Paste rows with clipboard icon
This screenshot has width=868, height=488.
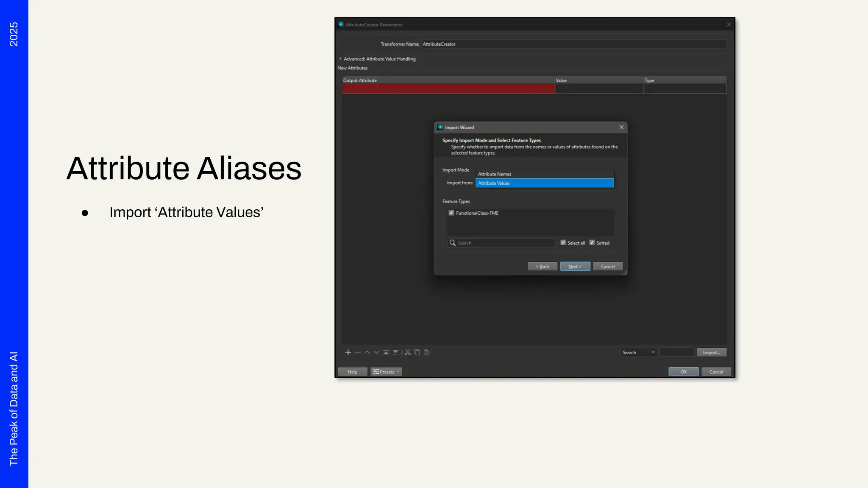(x=427, y=352)
